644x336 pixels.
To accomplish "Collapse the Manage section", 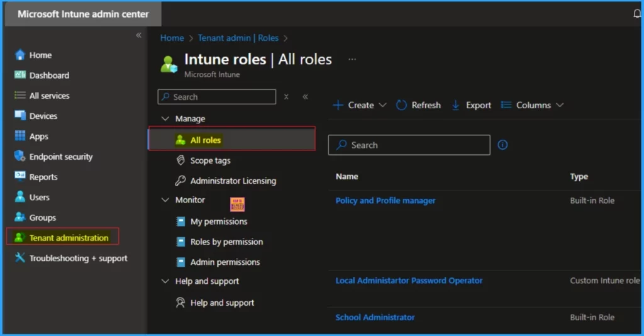I will click(165, 118).
